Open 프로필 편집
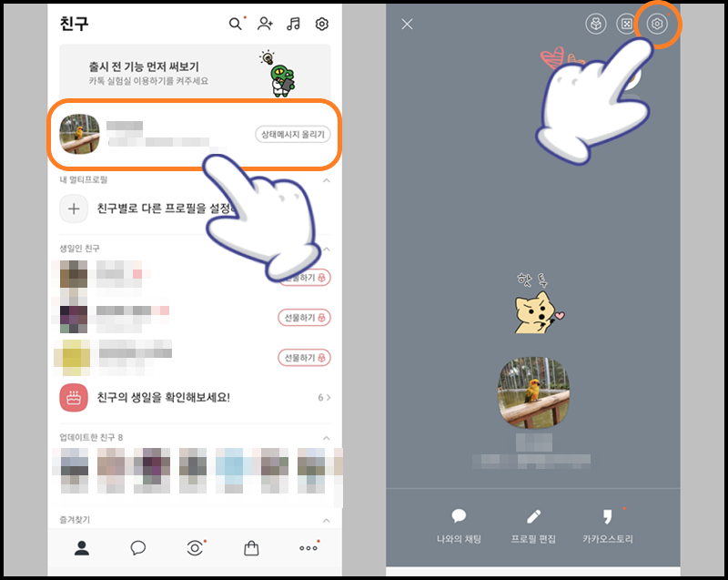728x580 pixels. pos(533,526)
